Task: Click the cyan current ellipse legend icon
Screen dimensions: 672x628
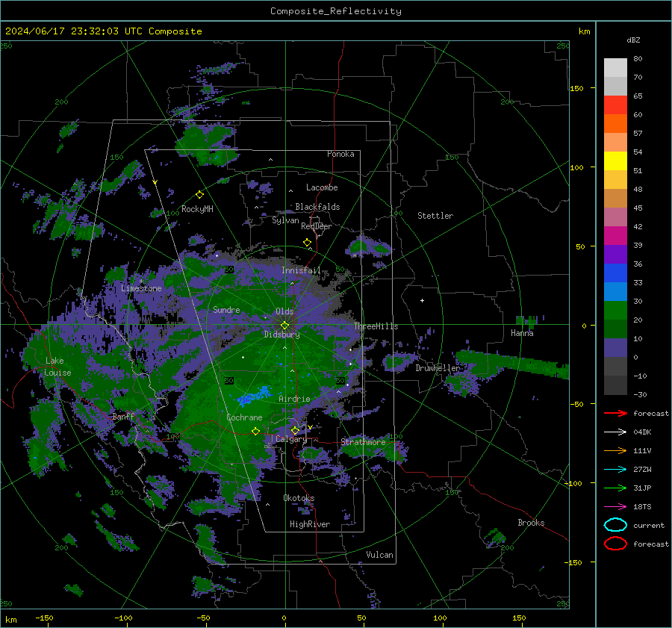Action: tap(615, 525)
